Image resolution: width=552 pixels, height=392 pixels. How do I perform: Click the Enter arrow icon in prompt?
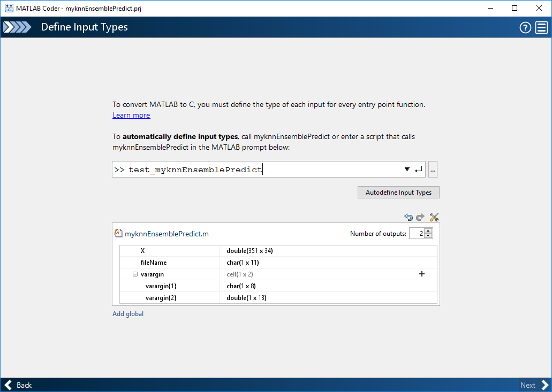pos(418,170)
